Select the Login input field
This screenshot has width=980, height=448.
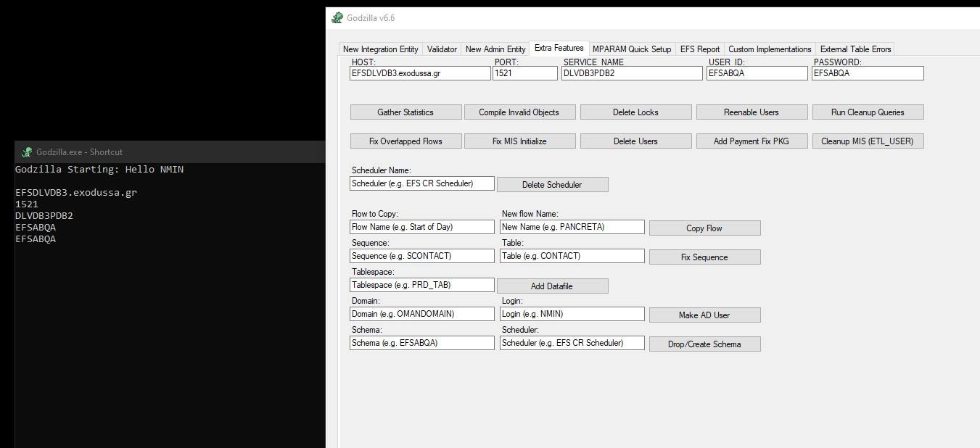(572, 314)
